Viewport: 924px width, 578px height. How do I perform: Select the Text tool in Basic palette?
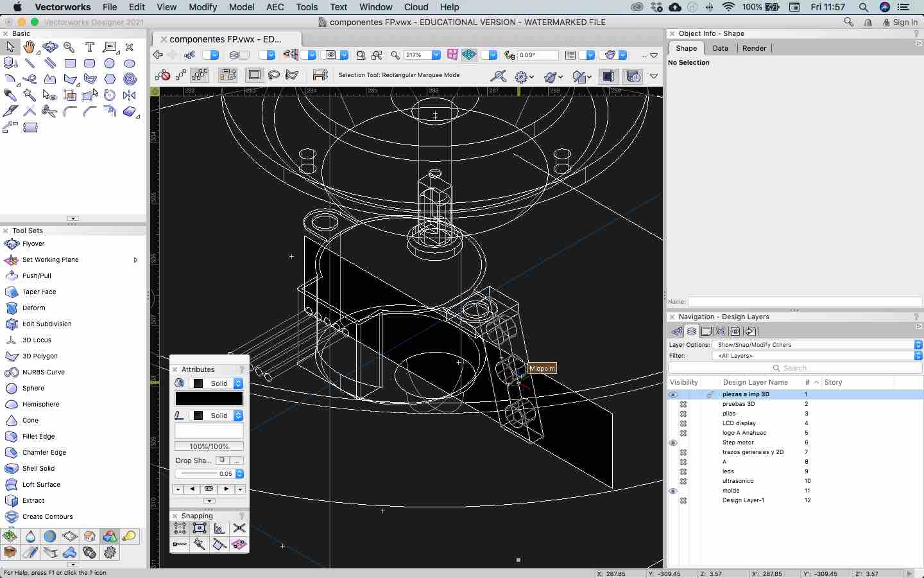[x=90, y=47]
